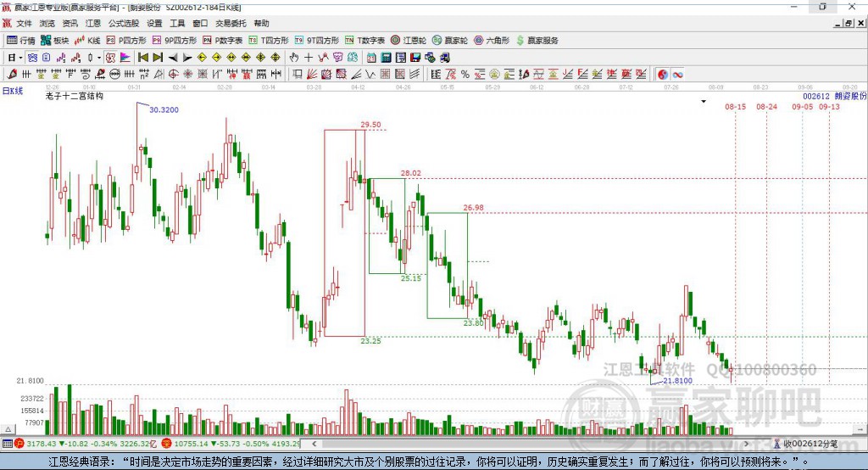The image size is (868, 470).
Task: Click the 21.8100 low price label
Action: [677, 381]
